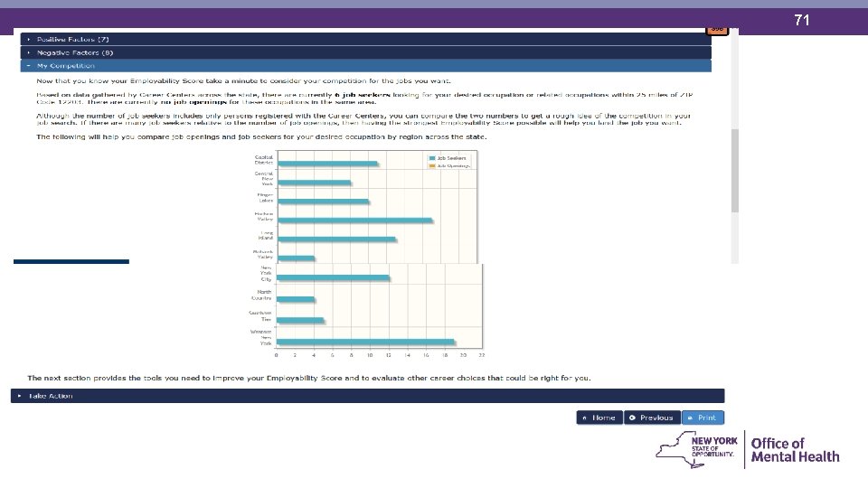Viewport: 868px width, 488px height.
Task: Expand the Take Action section
Action: [367, 396]
